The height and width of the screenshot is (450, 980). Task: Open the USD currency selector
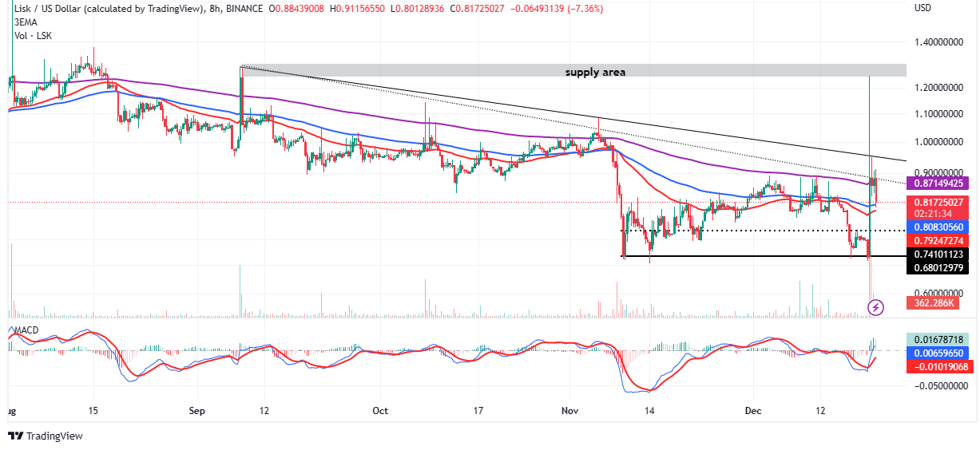923,9
